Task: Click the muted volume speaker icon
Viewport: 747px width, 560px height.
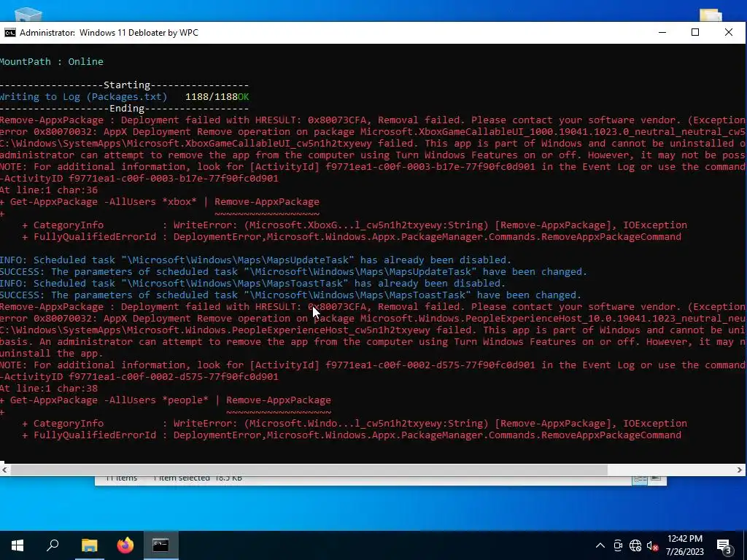Action: [653, 545]
